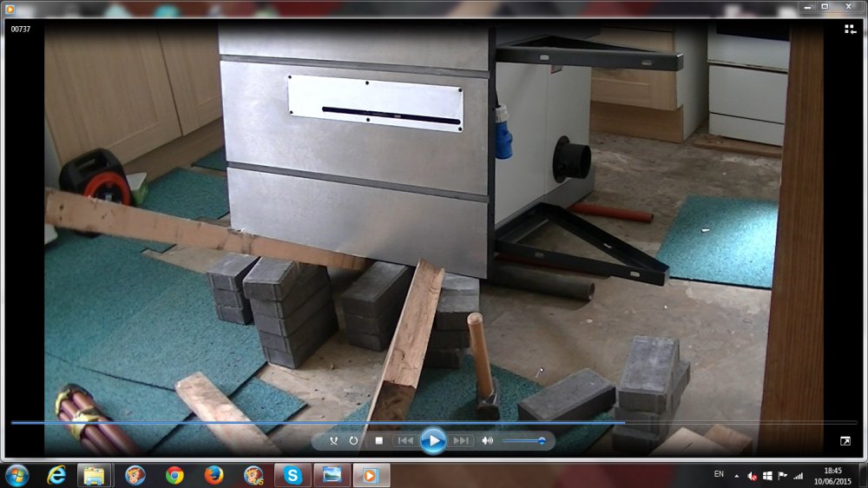Screen dimensions: 868x488
Task: Open the EN language indicator
Action: point(719,474)
